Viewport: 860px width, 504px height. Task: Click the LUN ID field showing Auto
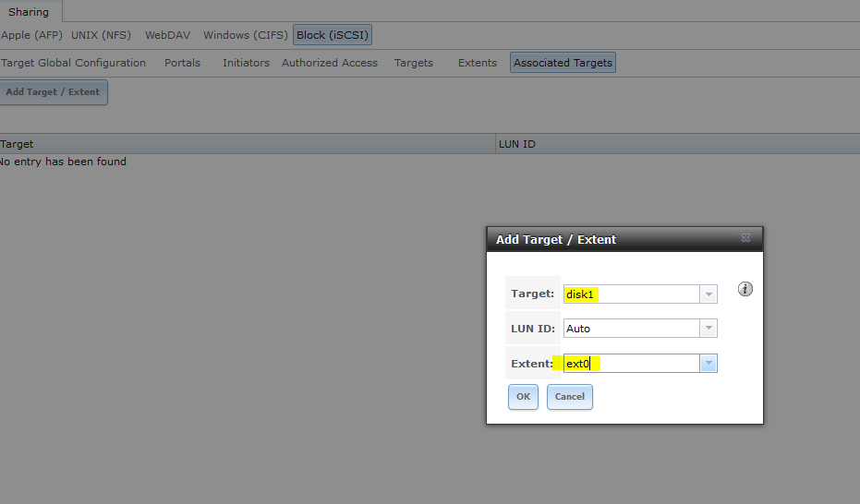[631, 328]
